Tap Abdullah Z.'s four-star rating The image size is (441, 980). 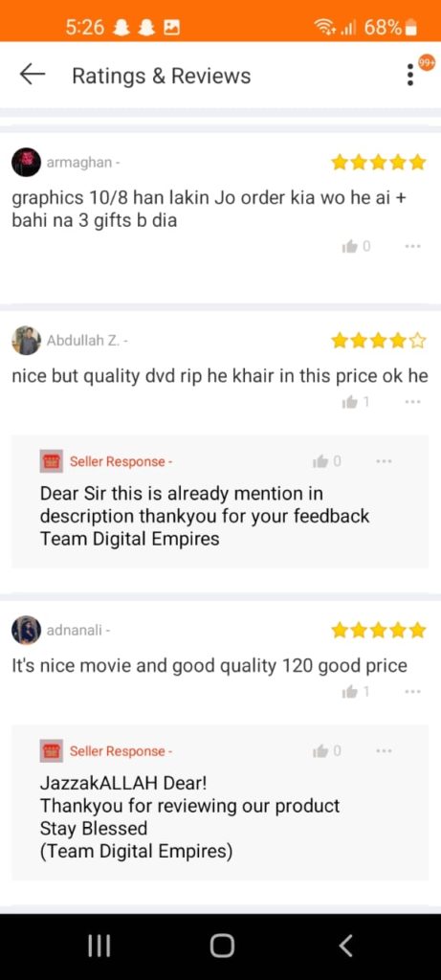[x=379, y=341]
